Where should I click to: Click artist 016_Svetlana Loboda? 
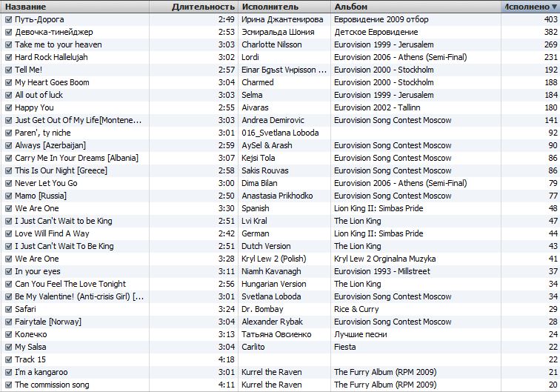(x=280, y=133)
